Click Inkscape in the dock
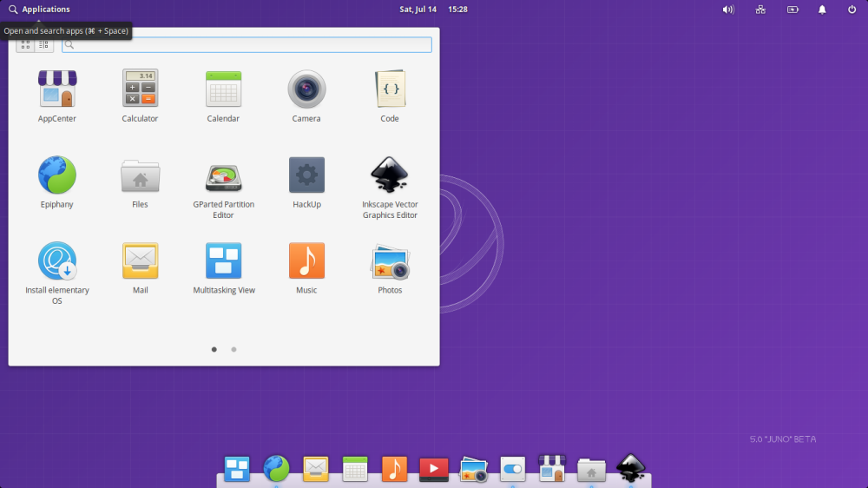Image resolution: width=868 pixels, height=488 pixels. tap(630, 469)
